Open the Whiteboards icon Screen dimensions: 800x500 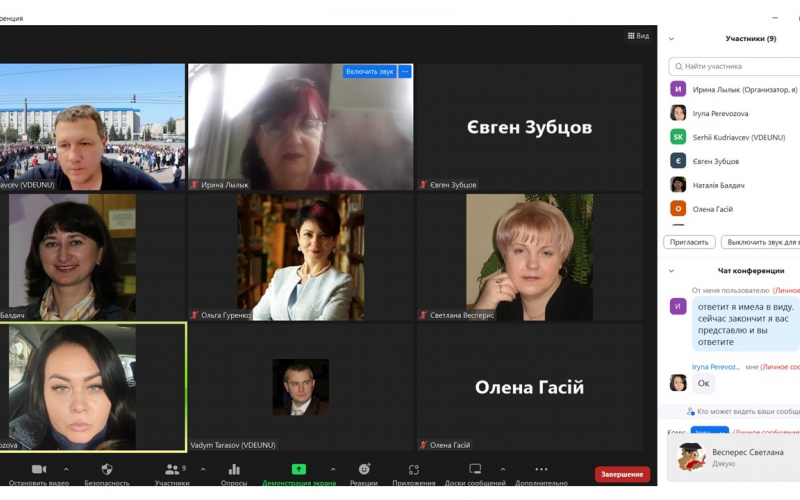[x=475, y=469]
